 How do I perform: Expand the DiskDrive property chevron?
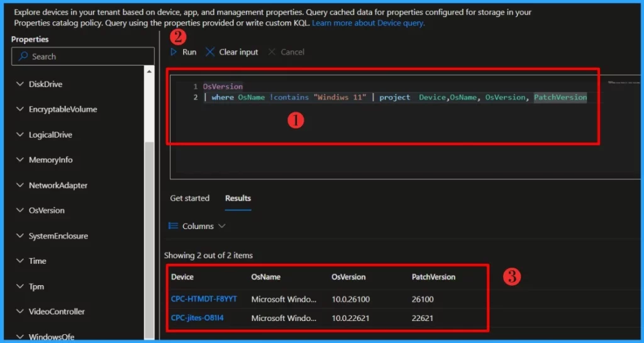19,84
